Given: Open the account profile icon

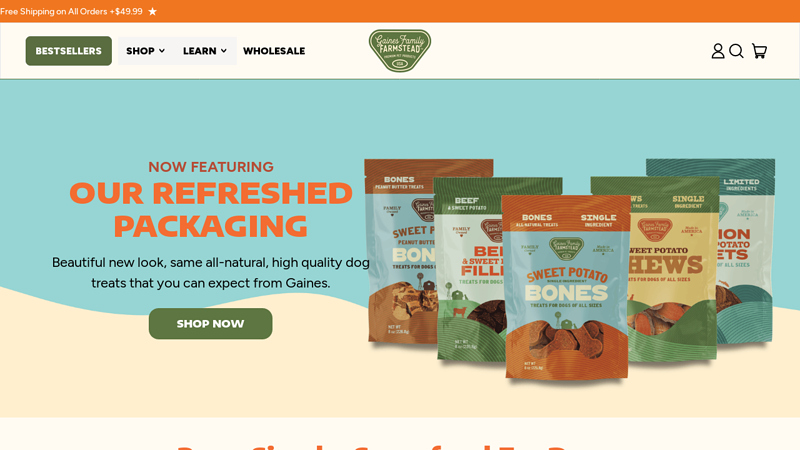Looking at the screenshot, I should [718, 51].
